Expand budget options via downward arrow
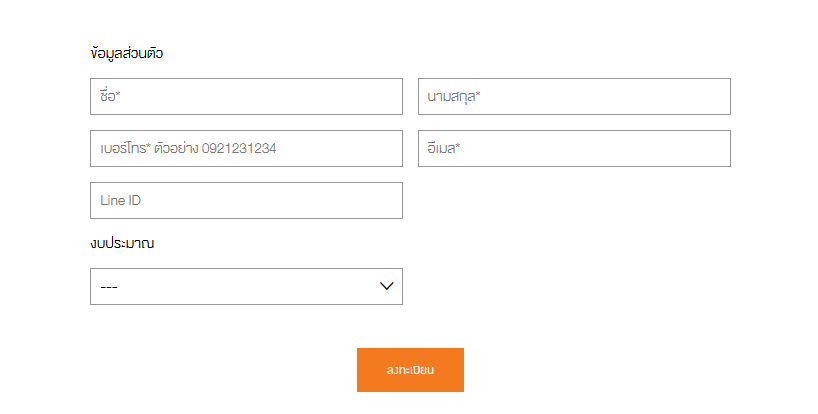 point(386,286)
